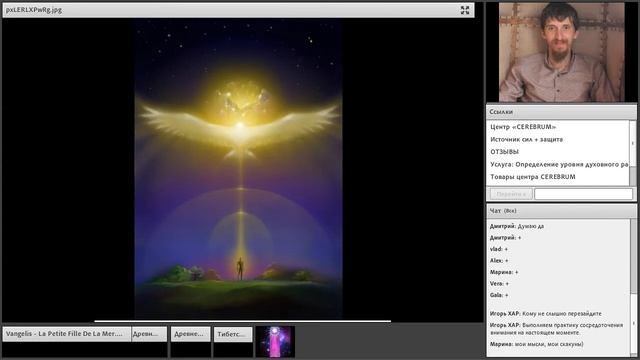Open the Центр «CEREBRUM» link
The image size is (640, 360).
pyautogui.click(x=523, y=127)
